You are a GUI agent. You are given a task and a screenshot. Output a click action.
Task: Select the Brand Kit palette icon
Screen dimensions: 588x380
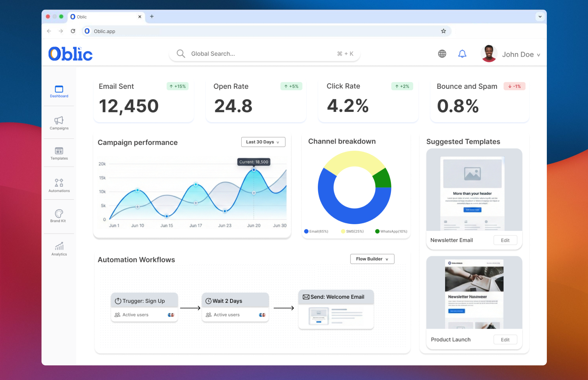click(x=59, y=214)
